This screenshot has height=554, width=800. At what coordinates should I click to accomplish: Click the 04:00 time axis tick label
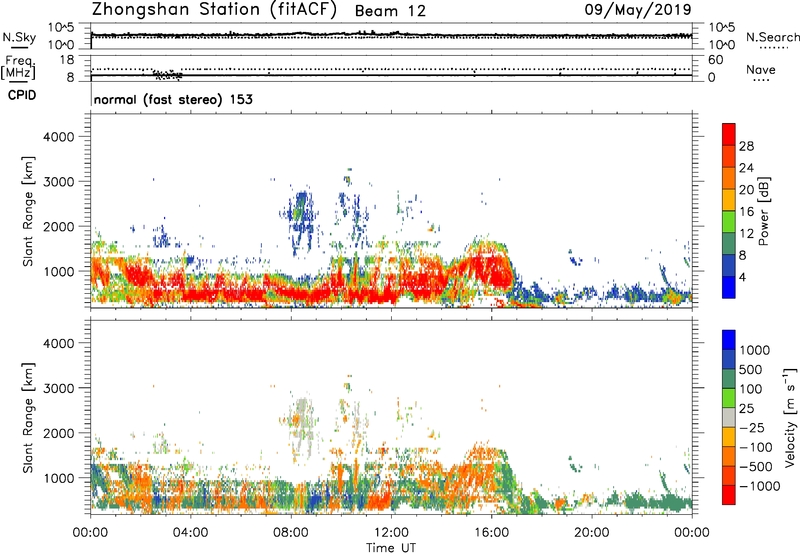(191, 533)
